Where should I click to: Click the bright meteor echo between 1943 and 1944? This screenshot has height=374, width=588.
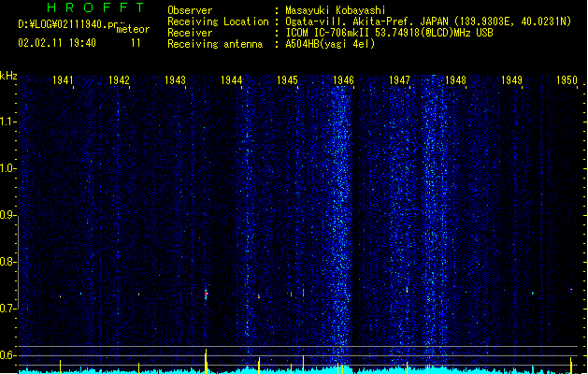click(x=206, y=295)
